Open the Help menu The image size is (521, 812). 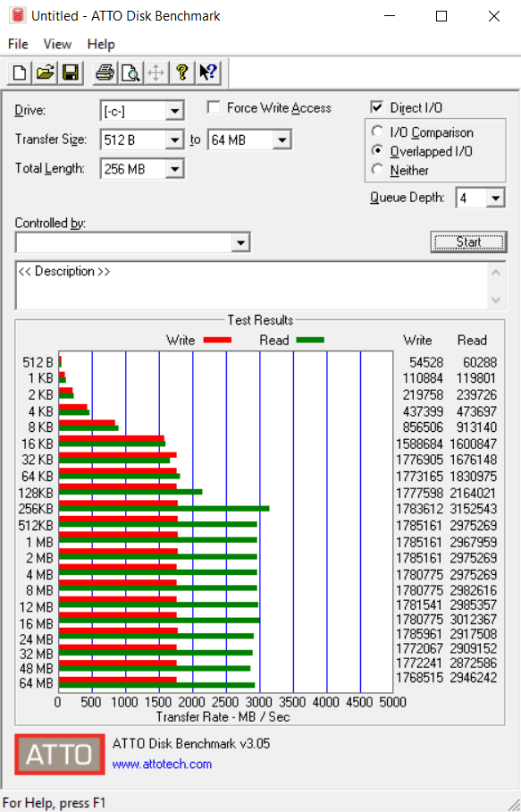(100, 45)
